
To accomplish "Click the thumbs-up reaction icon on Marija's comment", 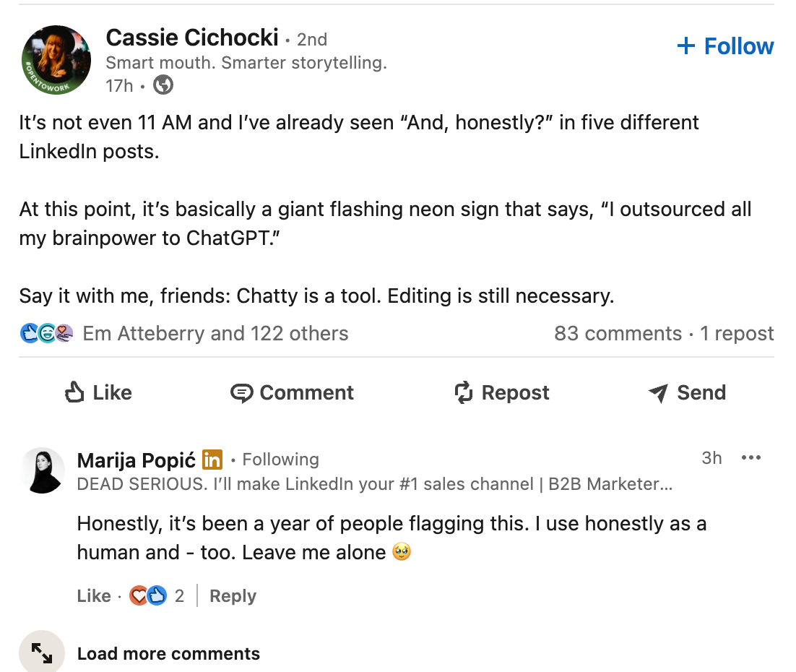I will (155, 595).
